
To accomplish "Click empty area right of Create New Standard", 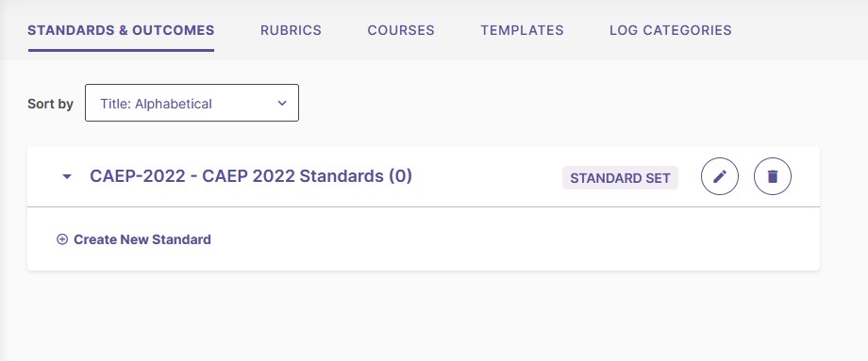I will (x=498, y=239).
